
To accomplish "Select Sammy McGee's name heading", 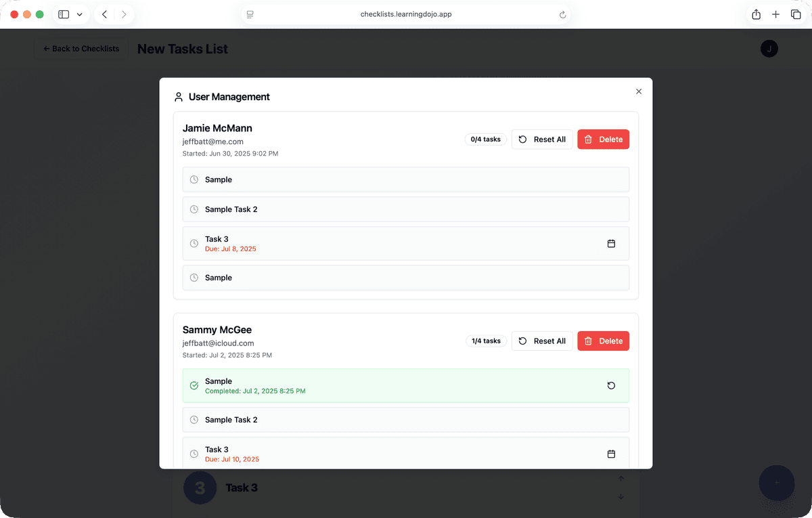I will (x=217, y=330).
